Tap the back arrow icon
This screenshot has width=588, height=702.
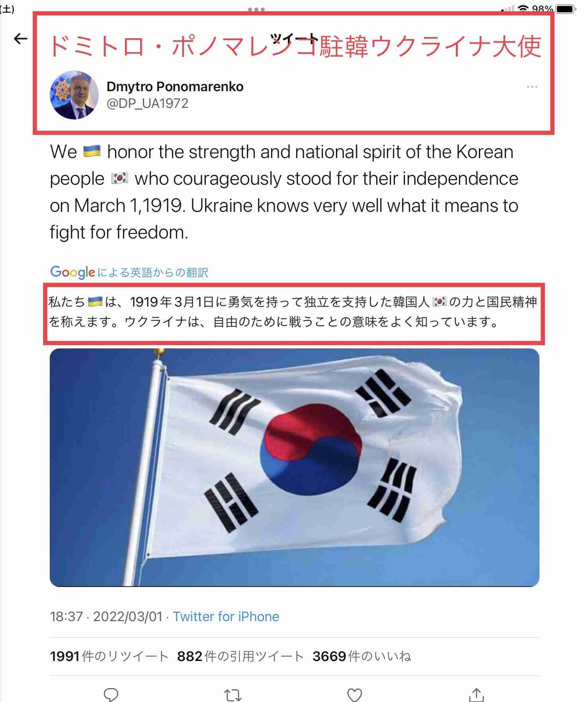click(x=21, y=39)
